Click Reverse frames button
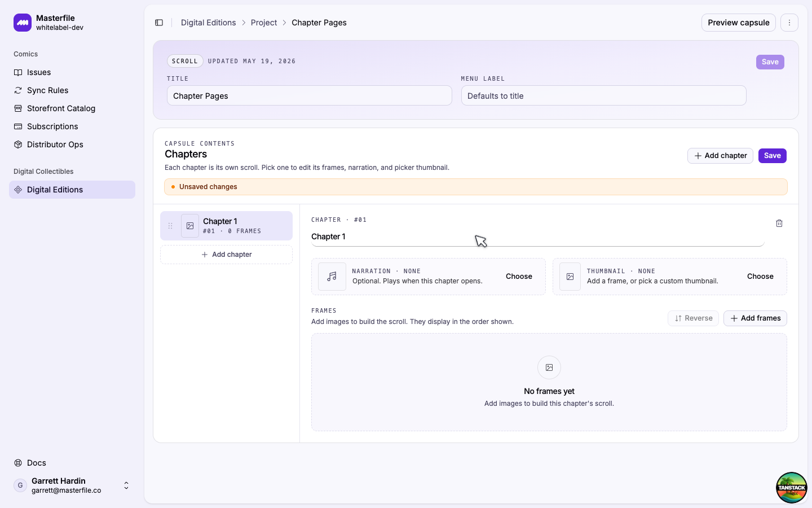This screenshot has width=812, height=508. click(694, 318)
